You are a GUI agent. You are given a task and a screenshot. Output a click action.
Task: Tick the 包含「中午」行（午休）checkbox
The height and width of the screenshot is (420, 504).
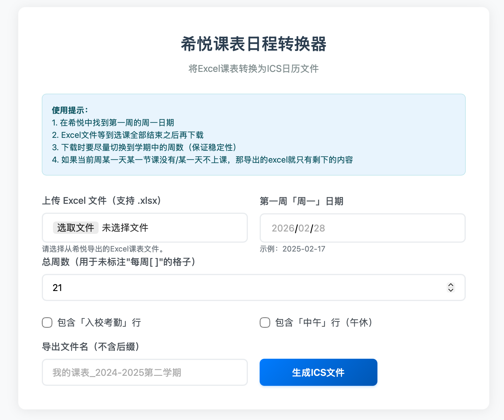point(265,323)
